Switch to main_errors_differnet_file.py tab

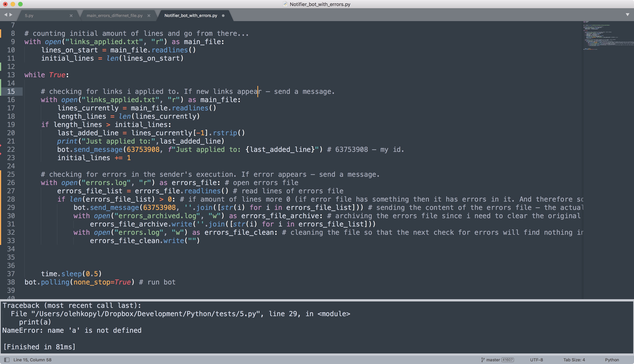(114, 15)
